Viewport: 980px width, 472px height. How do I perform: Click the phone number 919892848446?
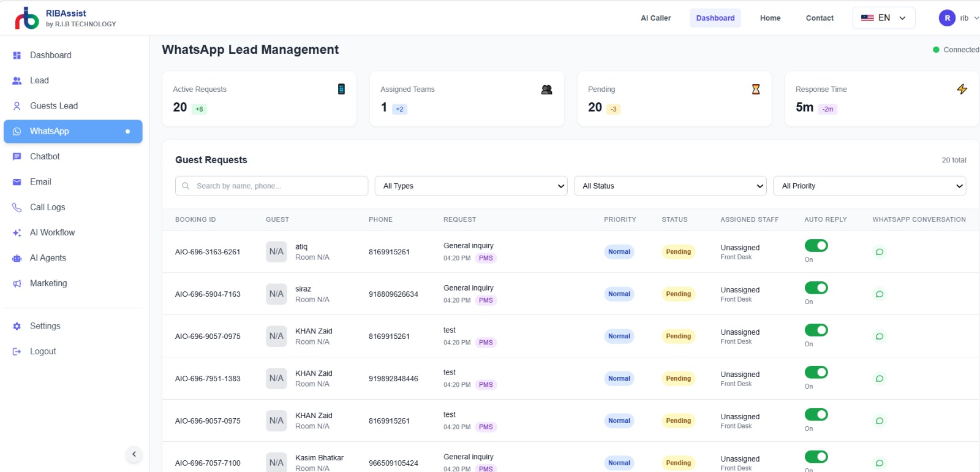coord(393,379)
